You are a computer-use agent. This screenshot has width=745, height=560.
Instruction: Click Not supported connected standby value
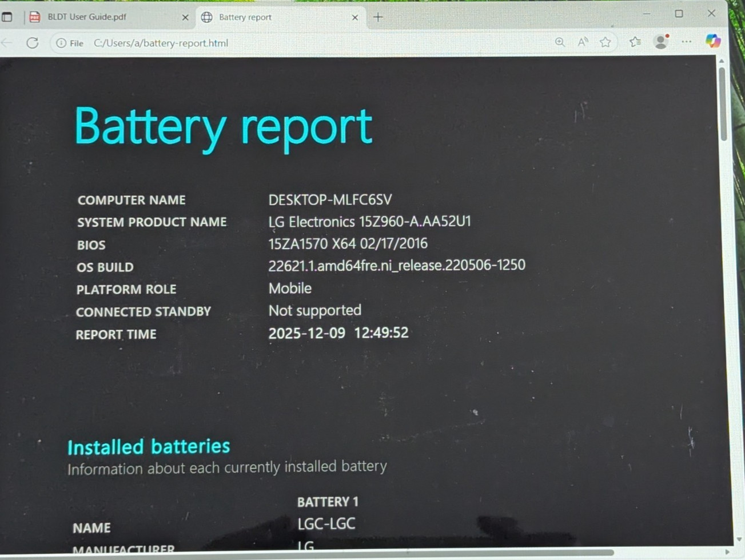point(314,310)
